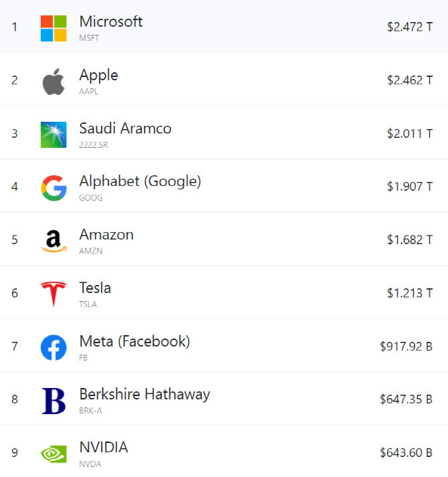Click Amazon's $1.682 T market cap

409,240
